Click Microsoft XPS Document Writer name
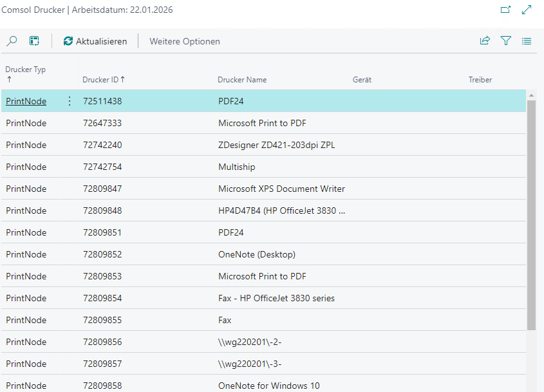Screen dimensions: 544x392 [281, 189]
